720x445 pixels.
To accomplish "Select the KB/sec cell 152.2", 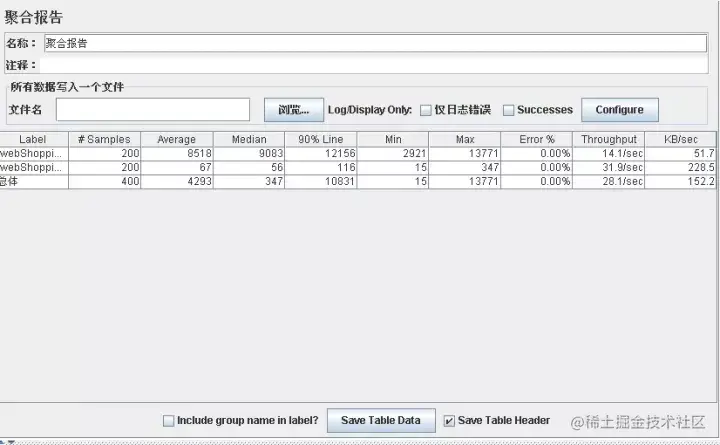I will coord(681,181).
